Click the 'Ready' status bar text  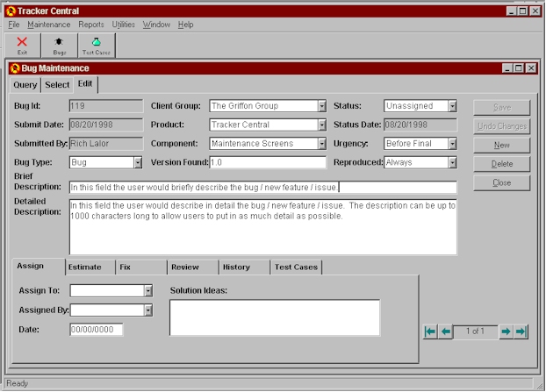pyautogui.click(x=17, y=383)
